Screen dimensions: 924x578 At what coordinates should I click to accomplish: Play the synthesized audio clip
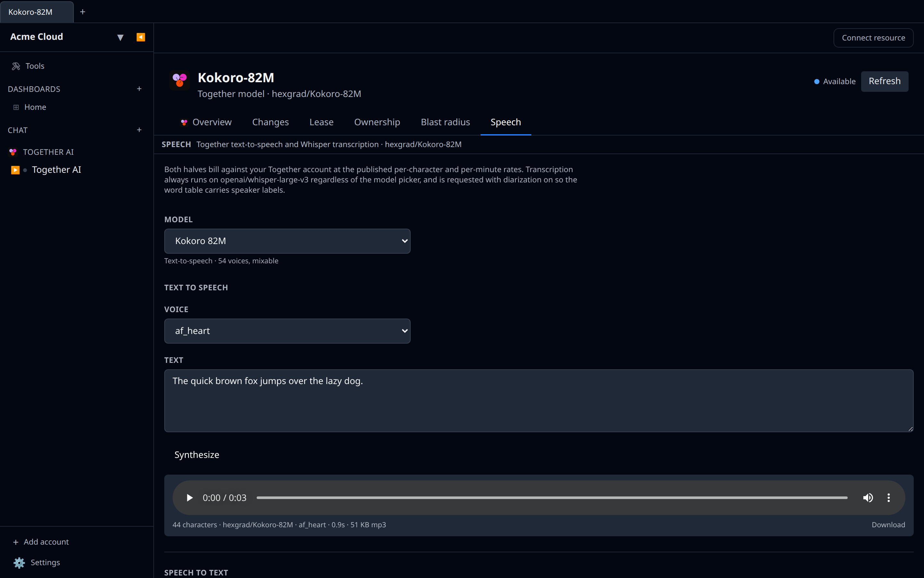click(189, 498)
